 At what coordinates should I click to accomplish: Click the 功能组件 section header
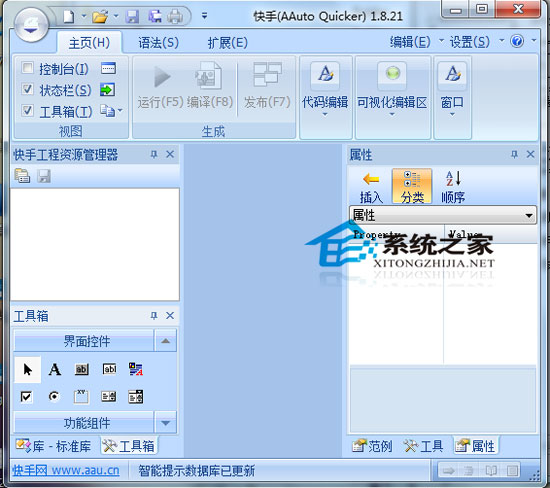pos(84,423)
